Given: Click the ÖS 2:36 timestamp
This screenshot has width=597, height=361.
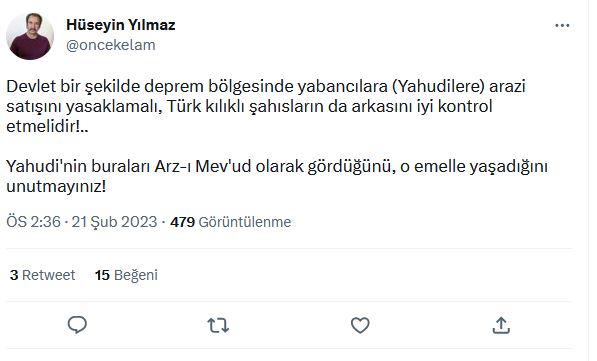Looking at the screenshot, I should [34, 222].
